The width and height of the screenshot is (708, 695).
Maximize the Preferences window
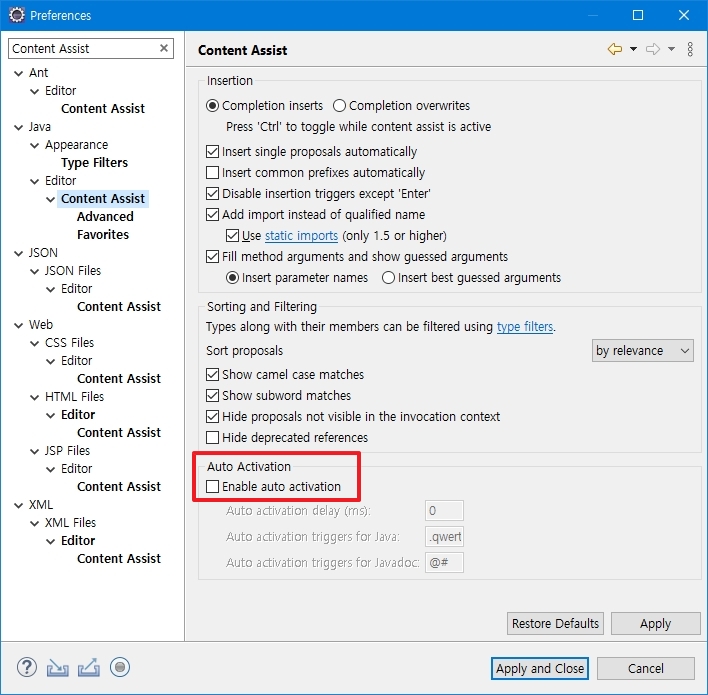coord(638,15)
